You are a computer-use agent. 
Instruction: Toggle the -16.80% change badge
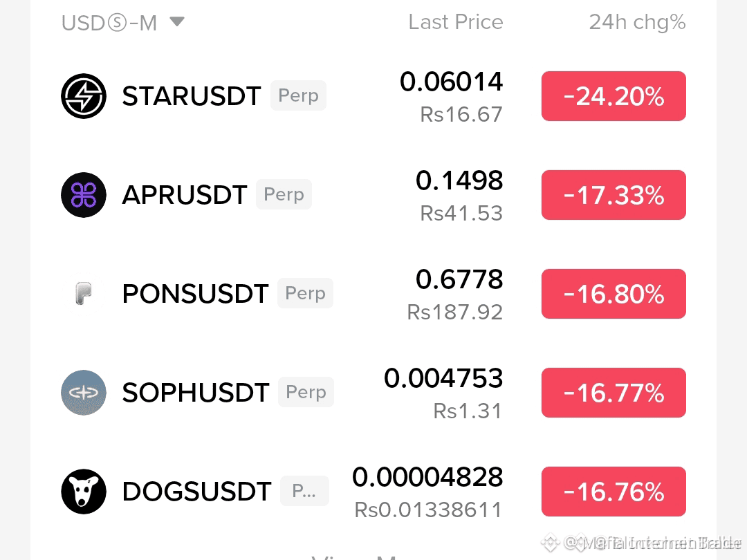point(614,294)
